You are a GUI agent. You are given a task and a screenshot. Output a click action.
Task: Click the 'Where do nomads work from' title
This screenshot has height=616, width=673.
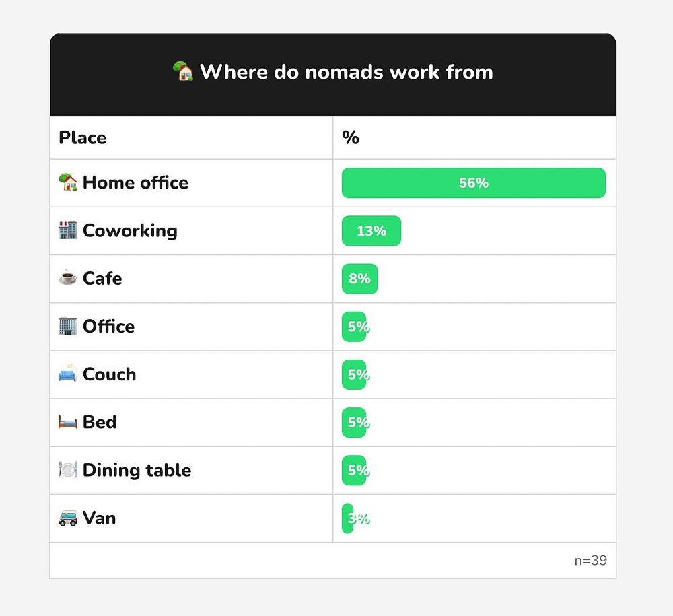(x=346, y=71)
